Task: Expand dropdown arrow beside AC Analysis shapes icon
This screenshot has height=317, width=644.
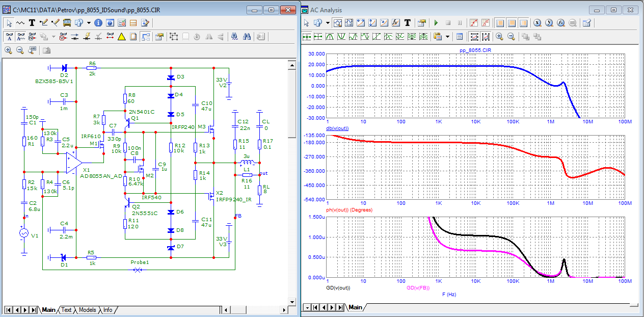Action: 328,23
